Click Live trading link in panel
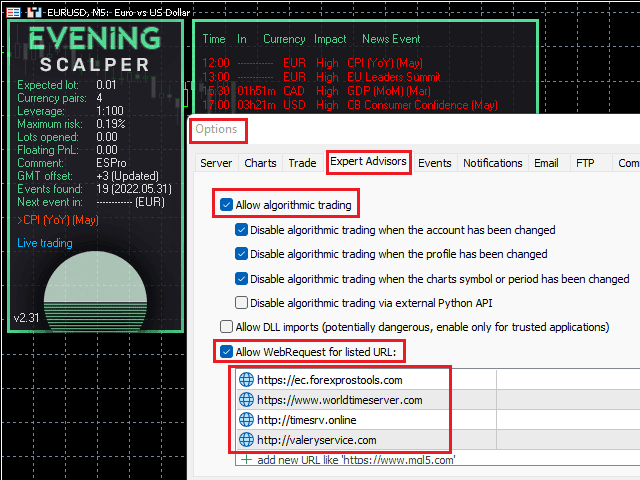The height and width of the screenshot is (480, 640). coord(44,243)
